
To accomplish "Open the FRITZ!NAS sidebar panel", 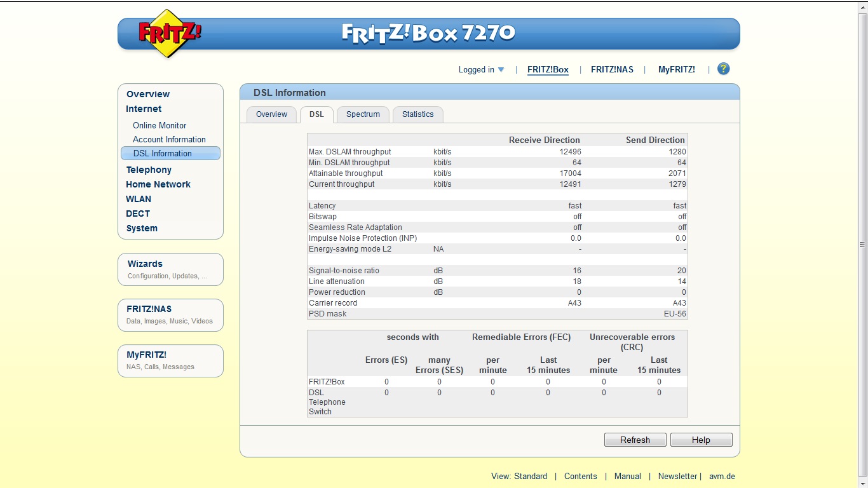I will tap(170, 315).
